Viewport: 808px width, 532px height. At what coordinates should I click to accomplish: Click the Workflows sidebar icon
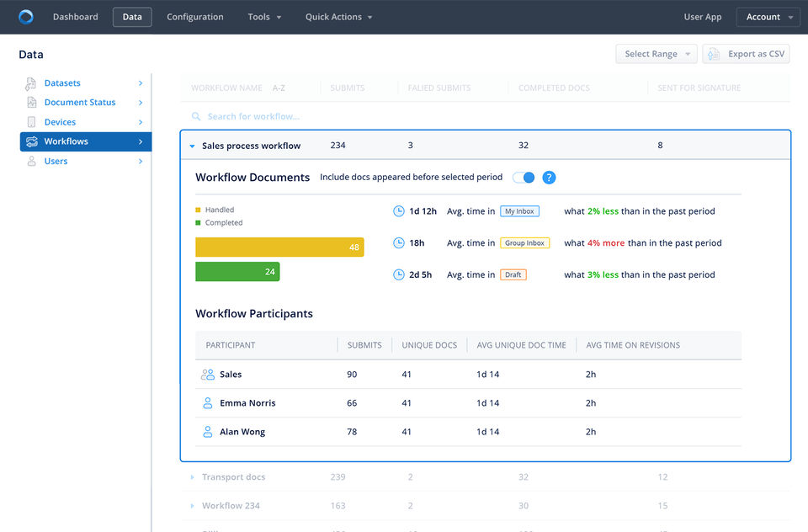(32, 141)
